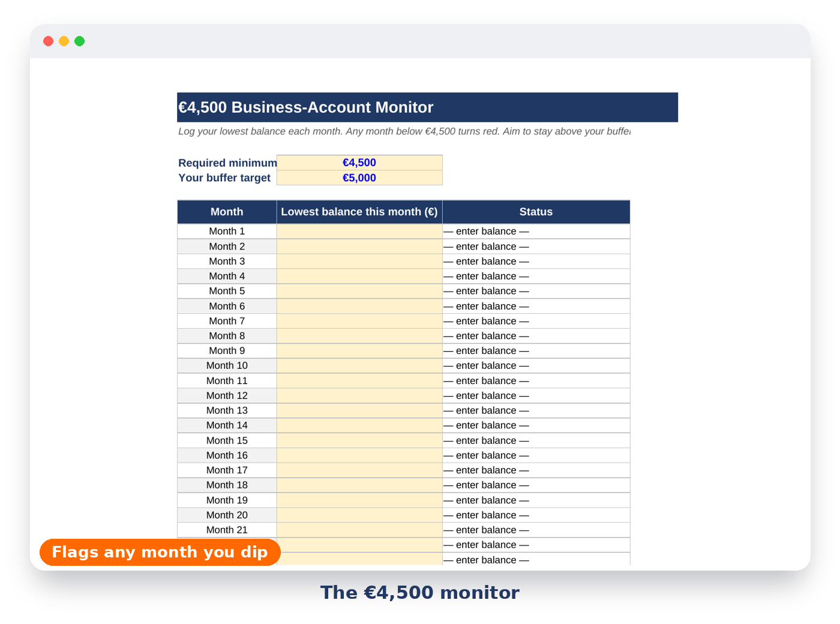
Task: Click the Month 4 row label
Action: (x=227, y=276)
